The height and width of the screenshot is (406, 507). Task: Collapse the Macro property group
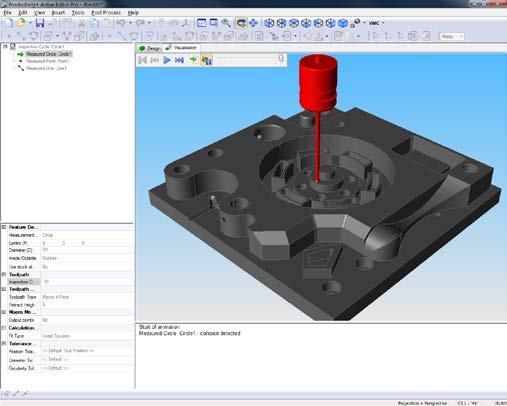(4, 312)
